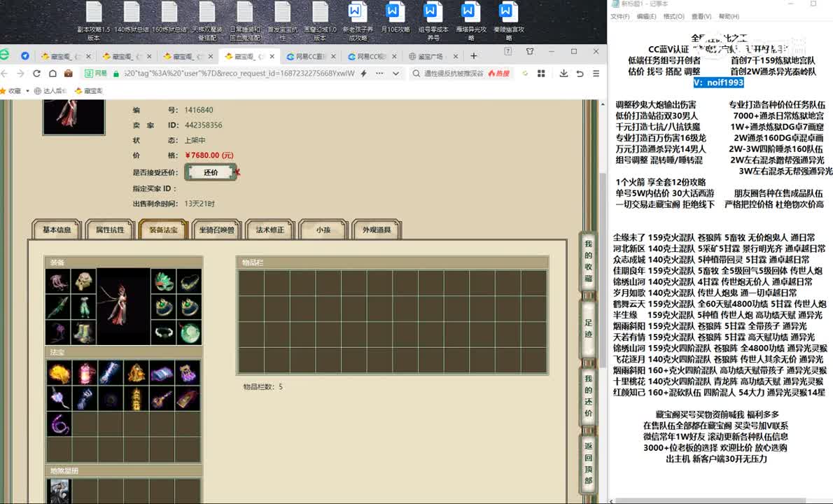Click the skull helmet equipment icon
The width and height of the screenshot is (833, 504).
click(x=85, y=281)
